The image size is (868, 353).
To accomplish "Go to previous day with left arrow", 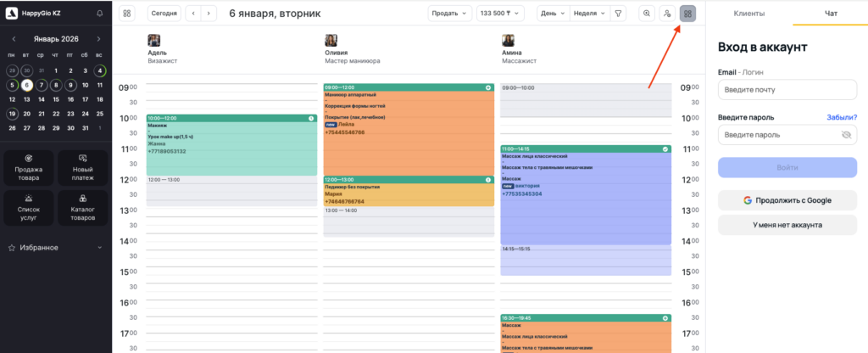I will pos(192,14).
